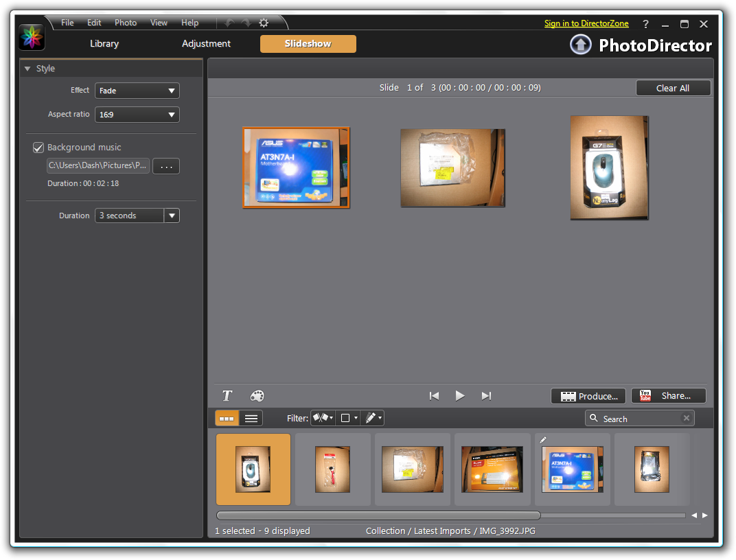Click the redo arrow icon
The height and width of the screenshot is (560, 736).
click(246, 23)
